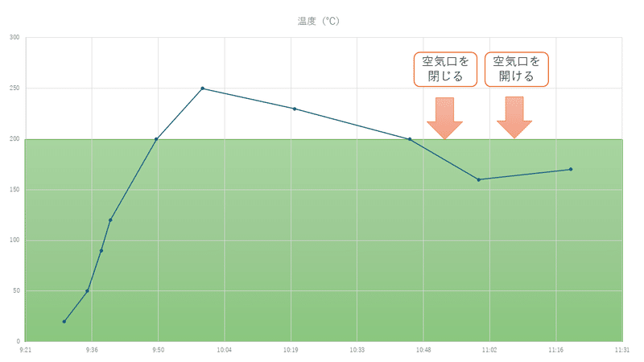Screen dimensions: 644x362
Task: Click the 空気口を閉じる callout box
Action: [445, 69]
